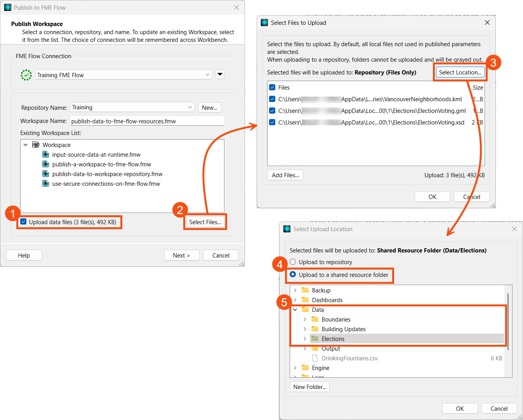The height and width of the screenshot is (420, 523).
Task: Click use-secure-connections-on-fme-flow.fmw file icon
Action: click(45, 183)
